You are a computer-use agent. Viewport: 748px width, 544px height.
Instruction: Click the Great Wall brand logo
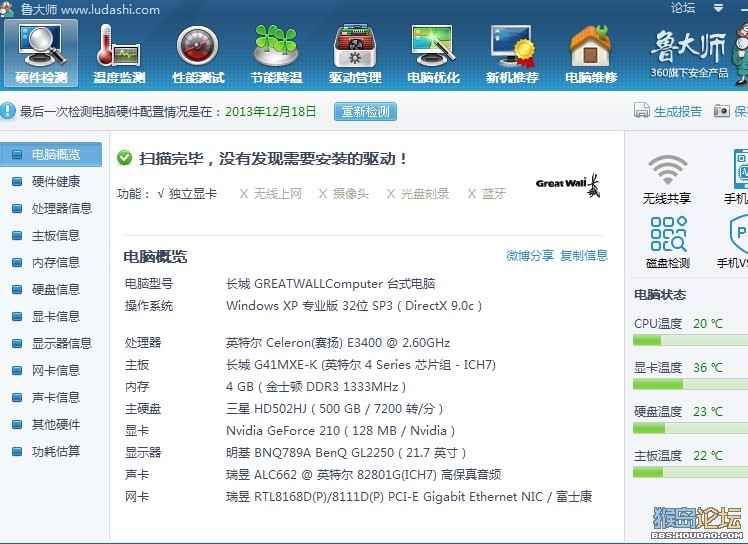click(568, 185)
